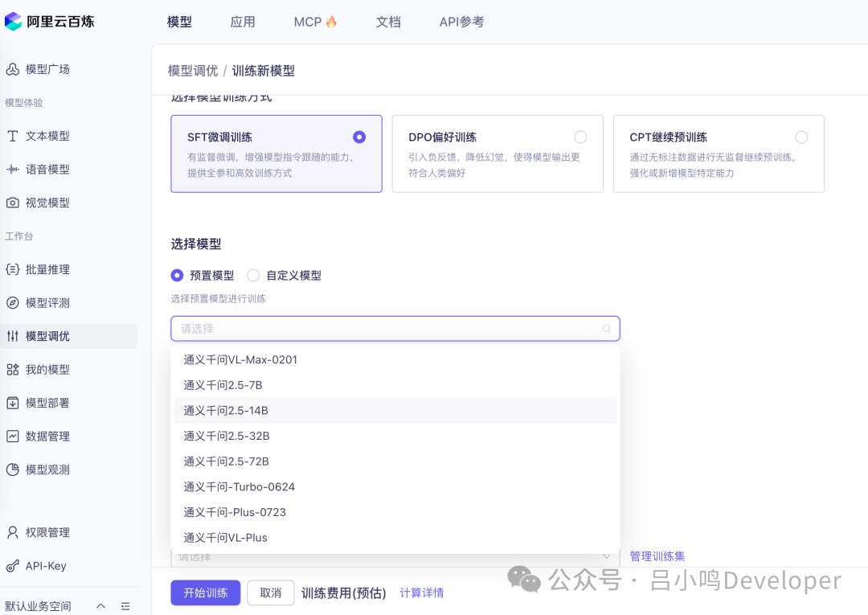The height and width of the screenshot is (615, 868).
Task: Click the 我的模型 grid icon
Action: 12,370
